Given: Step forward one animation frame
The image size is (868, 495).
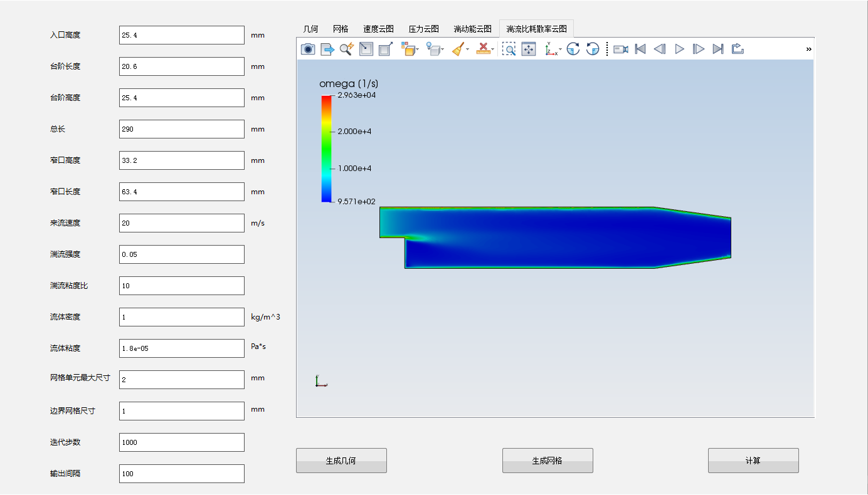Looking at the screenshot, I should tap(699, 49).
